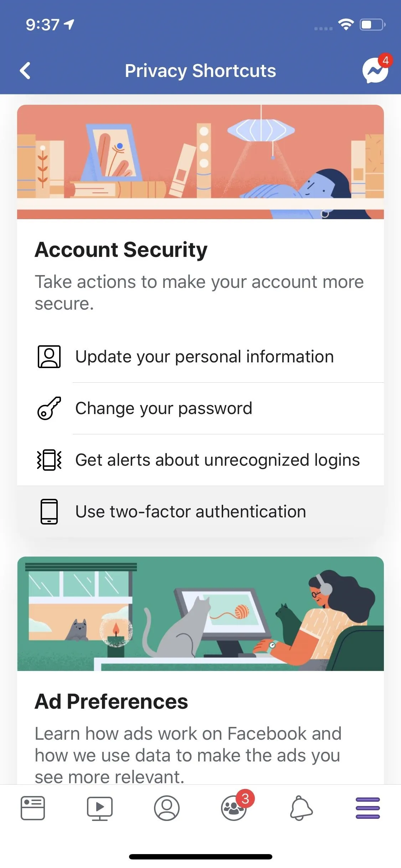This screenshot has height=868, width=401.
Task: Open the hamburger menu tab
Action: point(367,808)
